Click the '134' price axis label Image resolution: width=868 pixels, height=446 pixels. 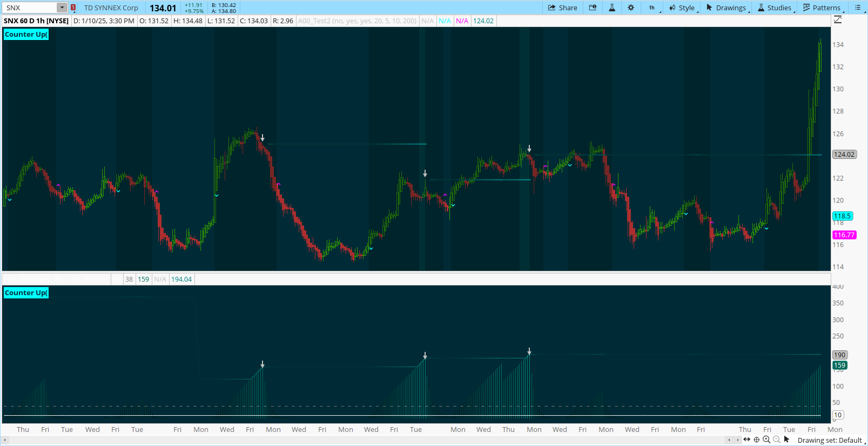pyautogui.click(x=838, y=44)
